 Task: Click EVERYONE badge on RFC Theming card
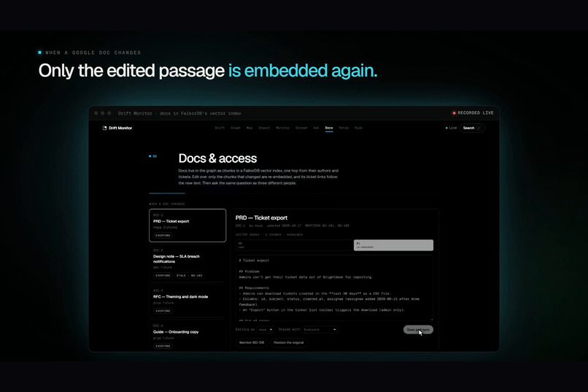click(163, 310)
